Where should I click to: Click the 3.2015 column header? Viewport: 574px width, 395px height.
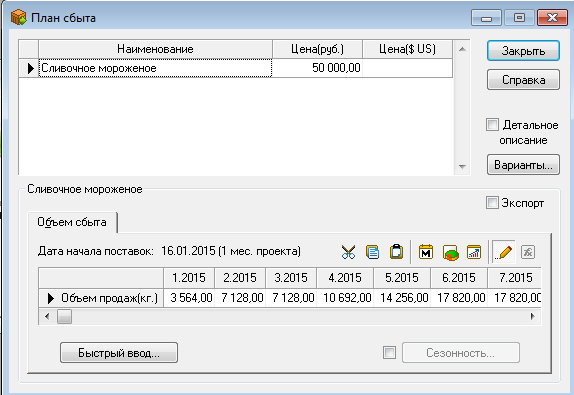click(291, 278)
